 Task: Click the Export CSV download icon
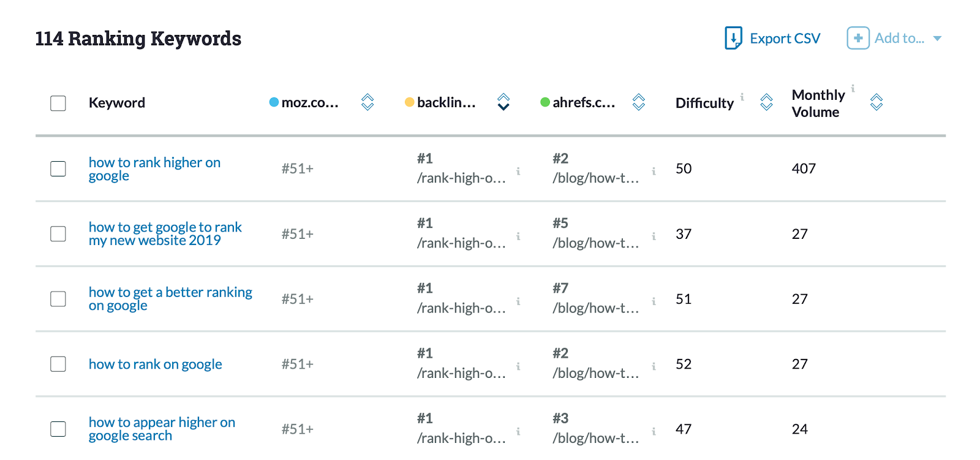(x=733, y=38)
